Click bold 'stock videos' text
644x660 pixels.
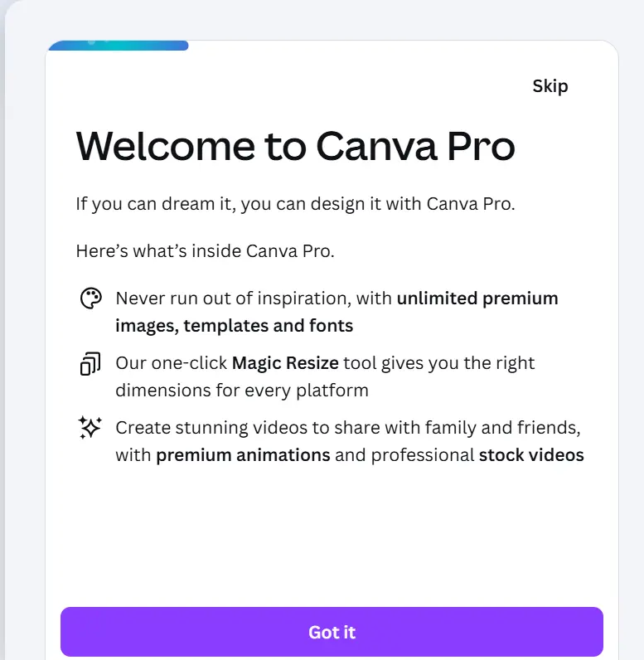531,455
